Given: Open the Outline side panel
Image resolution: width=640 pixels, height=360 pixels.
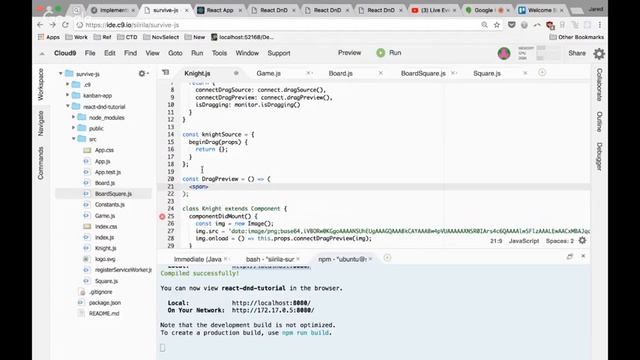Looking at the screenshot, I should (x=599, y=122).
